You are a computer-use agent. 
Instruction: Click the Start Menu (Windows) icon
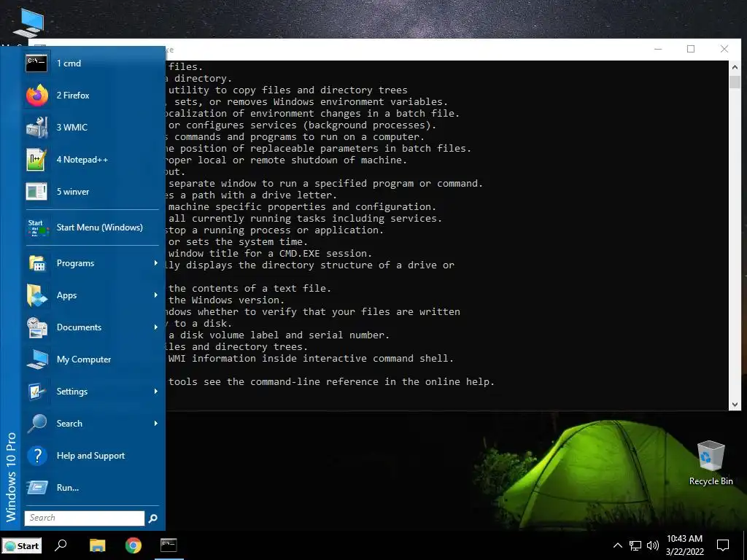coord(38,227)
